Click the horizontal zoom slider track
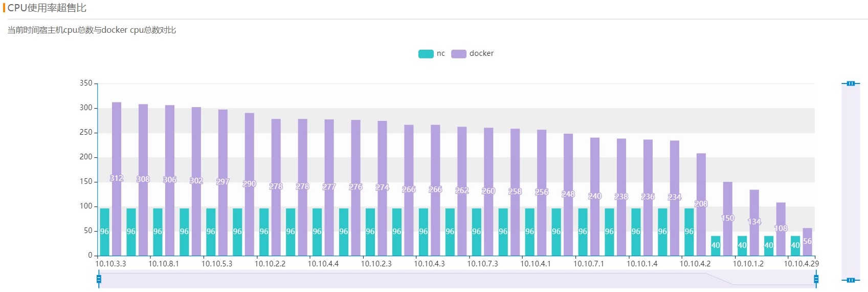 pos(457,279)
